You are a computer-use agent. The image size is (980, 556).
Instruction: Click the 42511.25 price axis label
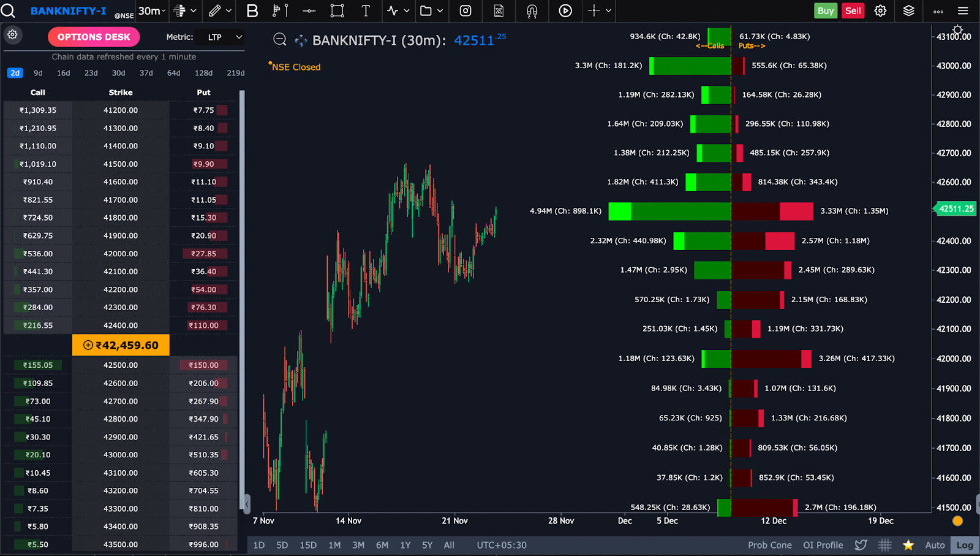[956, 209]
